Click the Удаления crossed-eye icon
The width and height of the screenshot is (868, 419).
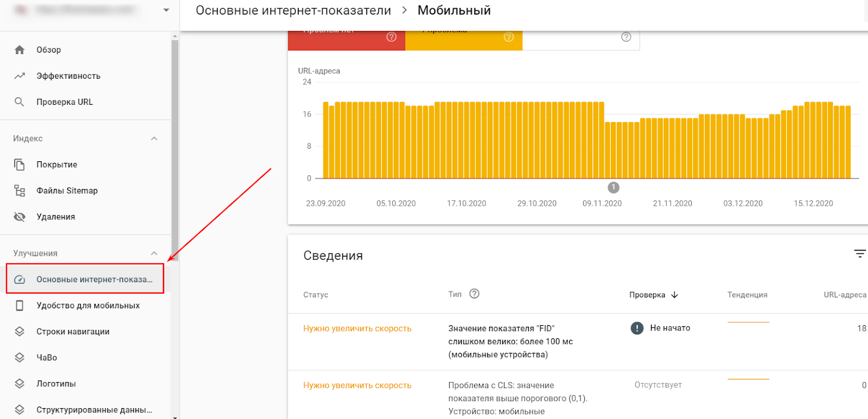(20, 217)
